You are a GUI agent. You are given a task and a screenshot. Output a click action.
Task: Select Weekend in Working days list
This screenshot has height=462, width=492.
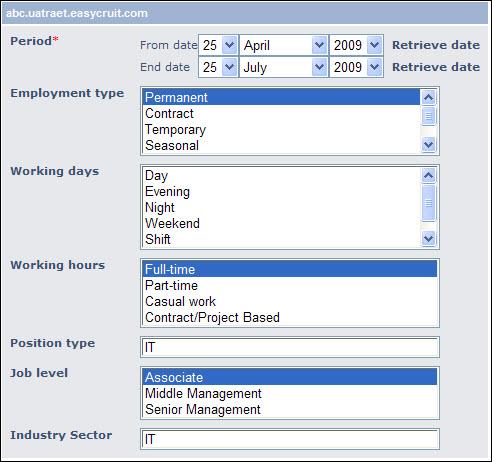click(281, 223)
